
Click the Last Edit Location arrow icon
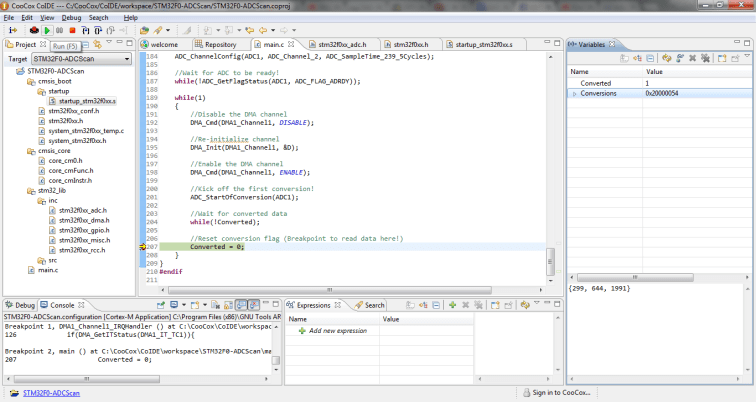pyautogui.click(x=250, y=30)
